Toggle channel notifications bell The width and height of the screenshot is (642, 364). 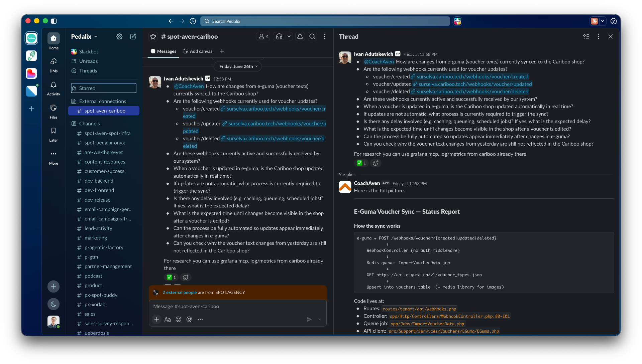click(x=300, y=37)
